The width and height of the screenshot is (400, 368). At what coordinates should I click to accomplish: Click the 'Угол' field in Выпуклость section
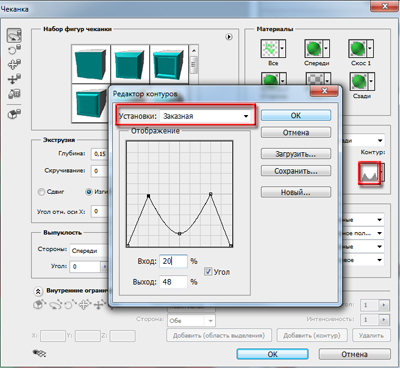pos(85,267)
